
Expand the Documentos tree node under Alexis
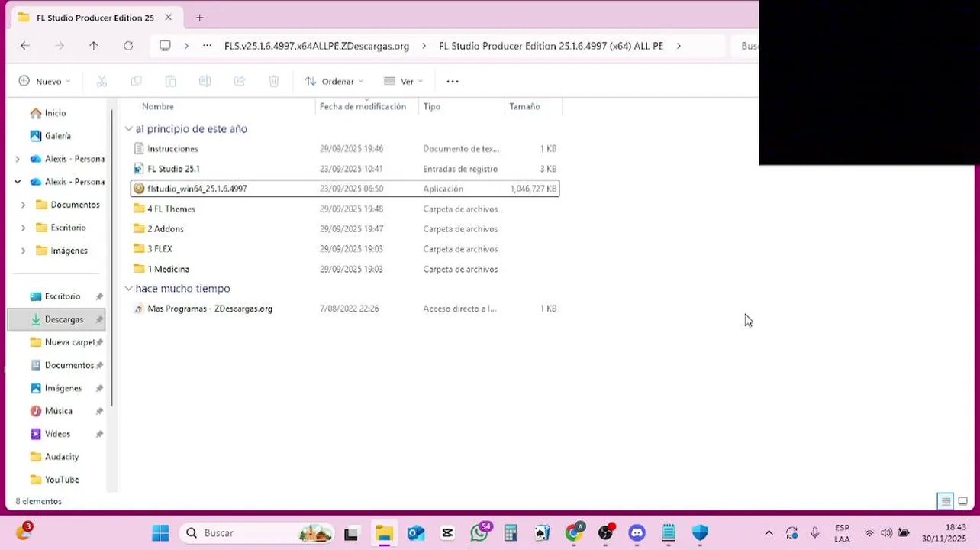point(23,205)
